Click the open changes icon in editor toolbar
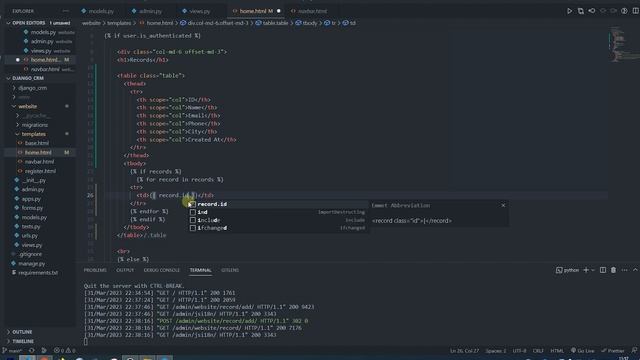This screenshot has height=360, width=640. click(580, 11)
